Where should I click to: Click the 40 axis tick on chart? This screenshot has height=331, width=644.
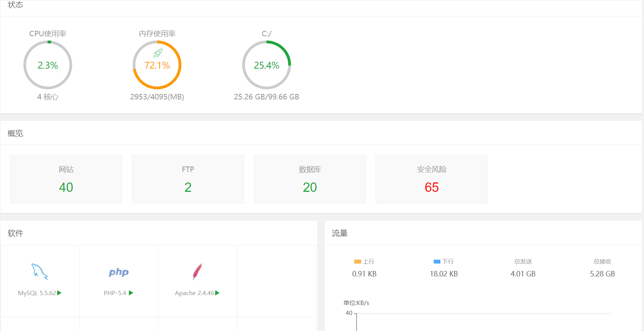(349, 313)
